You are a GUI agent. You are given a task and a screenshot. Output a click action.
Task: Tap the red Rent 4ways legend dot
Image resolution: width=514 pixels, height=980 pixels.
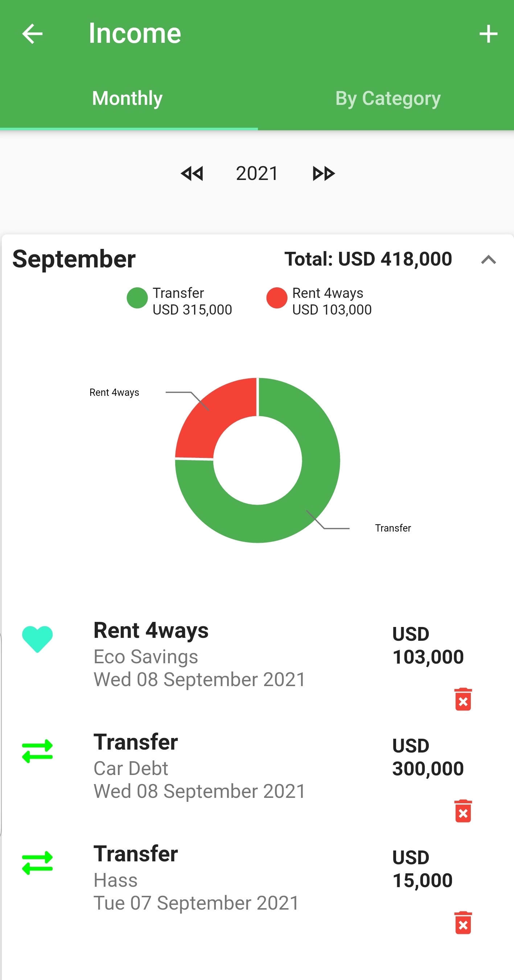tap(277, 298)
